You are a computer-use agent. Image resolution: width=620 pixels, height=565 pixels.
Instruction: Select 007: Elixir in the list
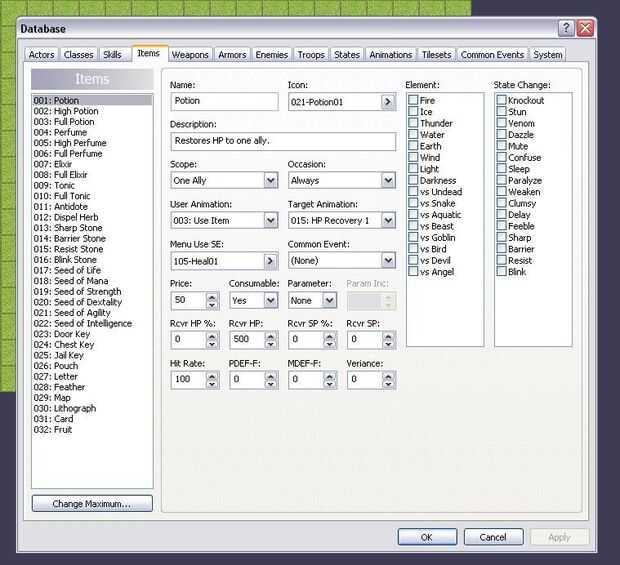pos(92,164)
